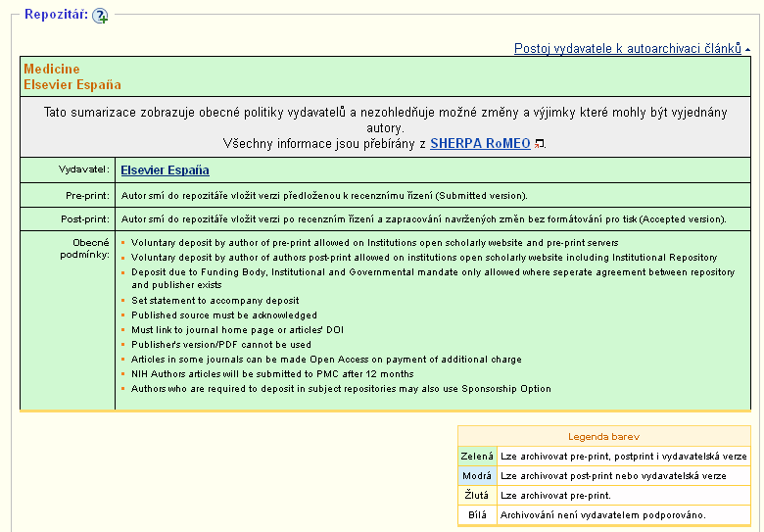Open the Elsevier España publisher link
The image size is (764, 532).
(x=165, y=170)
